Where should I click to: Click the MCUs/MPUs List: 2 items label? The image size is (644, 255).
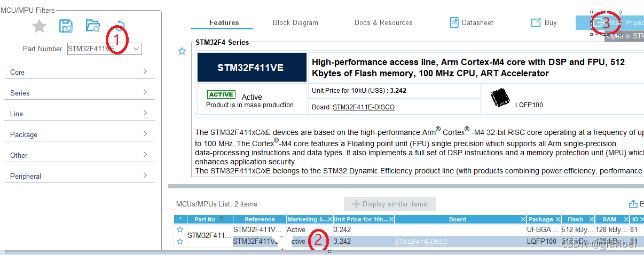click(x=217, y=204)
